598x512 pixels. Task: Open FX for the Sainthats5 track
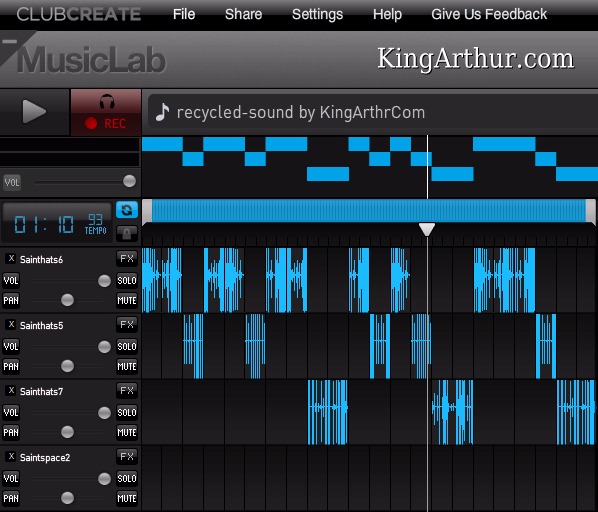point(127,325)
